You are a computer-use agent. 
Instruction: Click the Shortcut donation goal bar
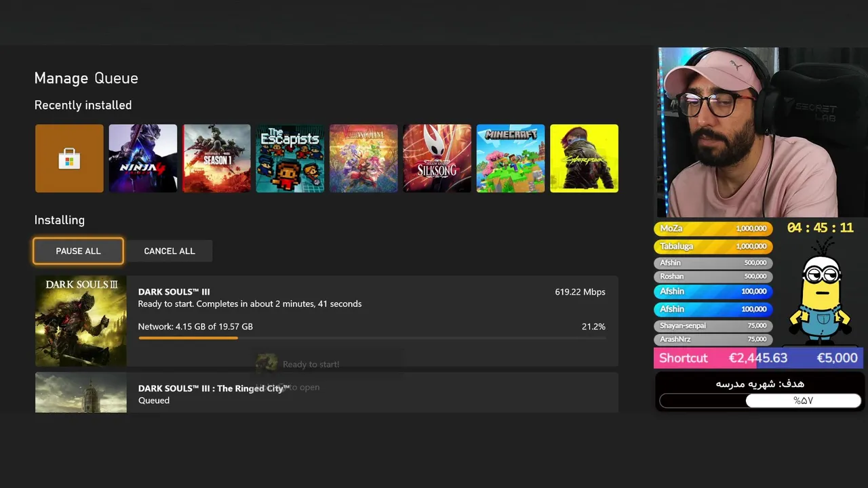pos(758,358)
